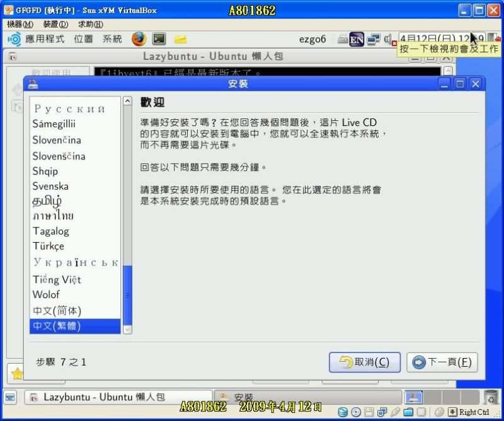
Task: Choose 中文(简体) in the language list
Action: (75, 311)
